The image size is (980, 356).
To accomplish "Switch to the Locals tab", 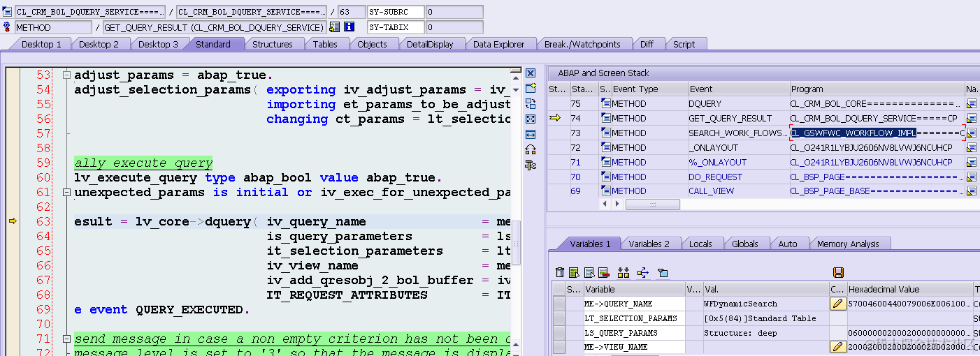I will pyautogui.click(x=700, y=244).
